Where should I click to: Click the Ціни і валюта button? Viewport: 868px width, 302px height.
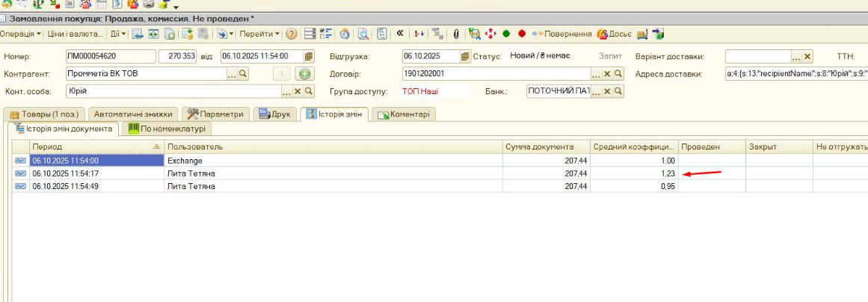click(x=76, y=34)
